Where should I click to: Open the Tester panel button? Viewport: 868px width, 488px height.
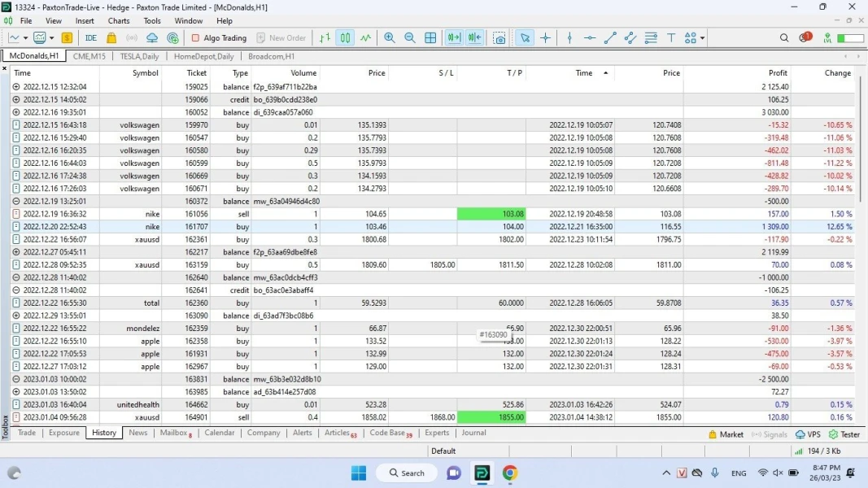(x=844, y=434)
